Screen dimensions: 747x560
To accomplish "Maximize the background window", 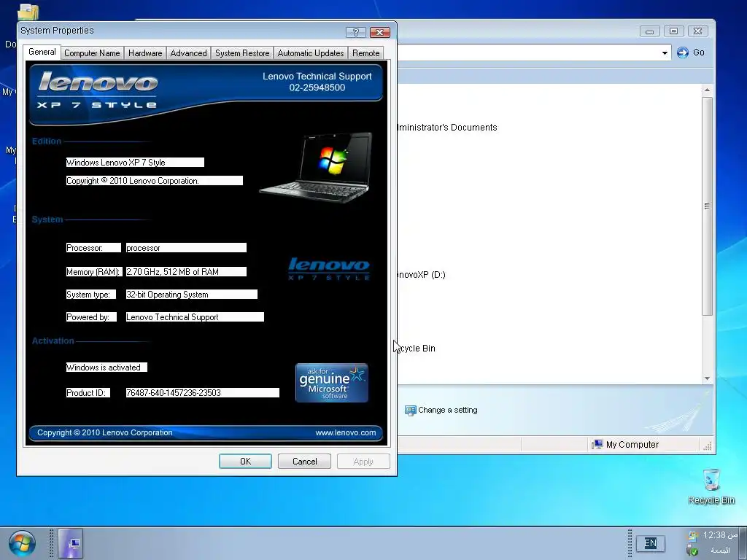I will 673,31.
